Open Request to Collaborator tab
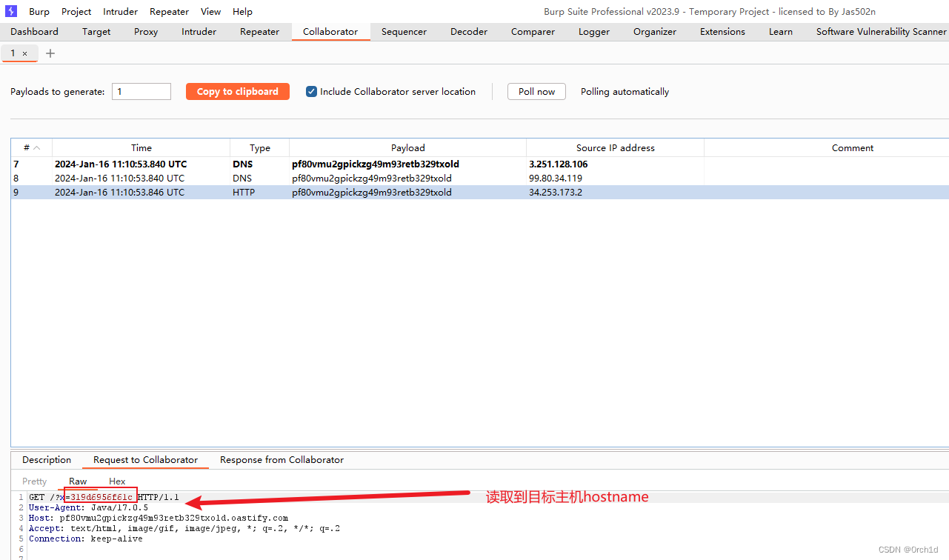The image size is (949, 560). [145, 460]
